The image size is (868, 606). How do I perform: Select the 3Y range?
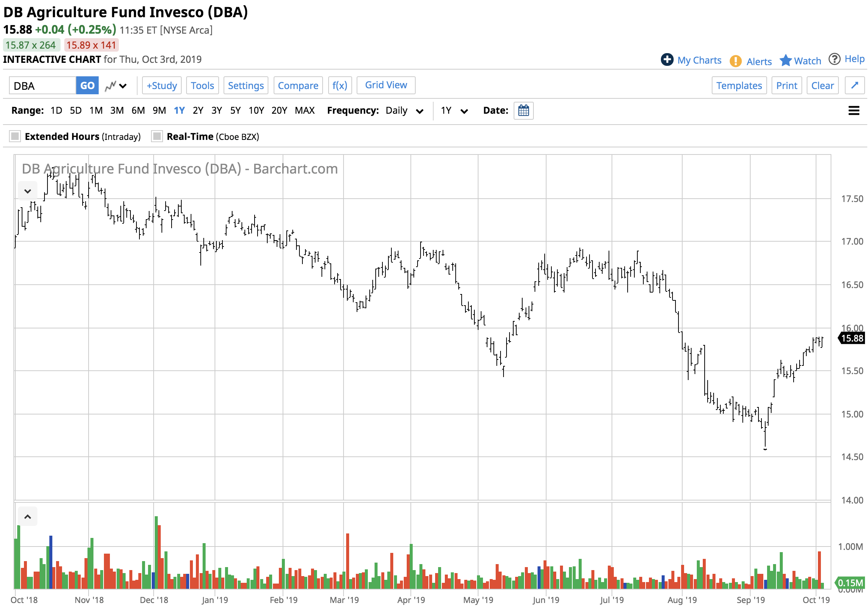(216, 110)
